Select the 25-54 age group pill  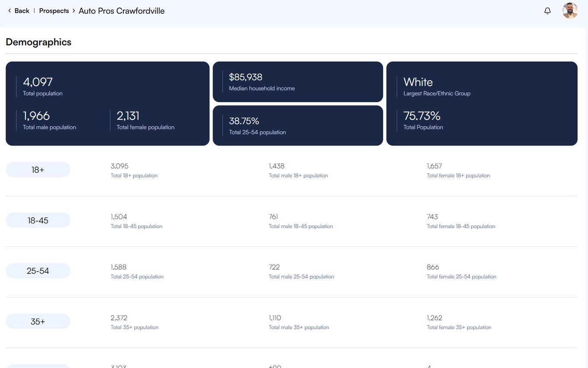tap(38, 271)
